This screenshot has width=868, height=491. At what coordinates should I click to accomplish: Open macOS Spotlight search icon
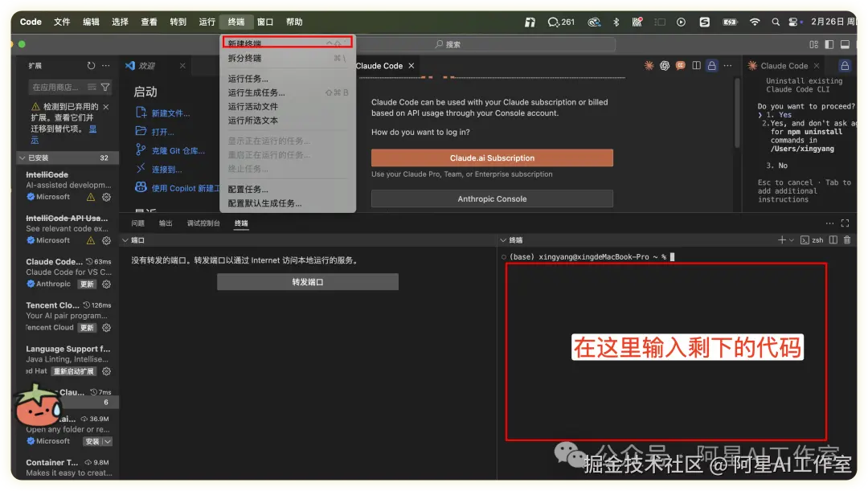(776, 23)
